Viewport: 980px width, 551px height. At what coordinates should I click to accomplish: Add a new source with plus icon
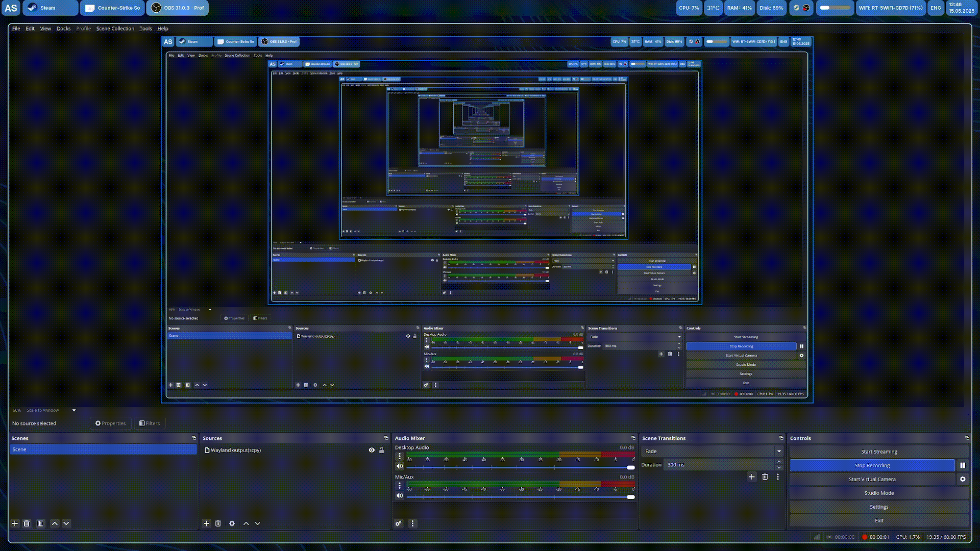coord(206,523)
